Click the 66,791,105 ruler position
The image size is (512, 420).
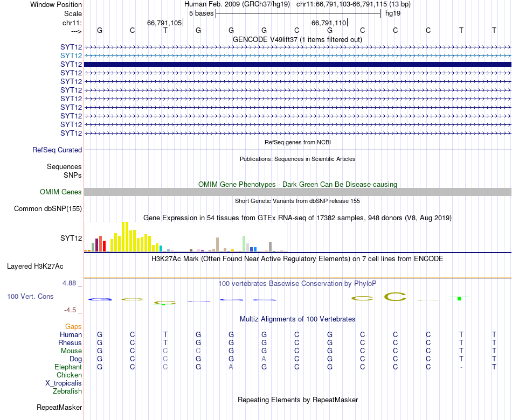[x=164, y=23]
